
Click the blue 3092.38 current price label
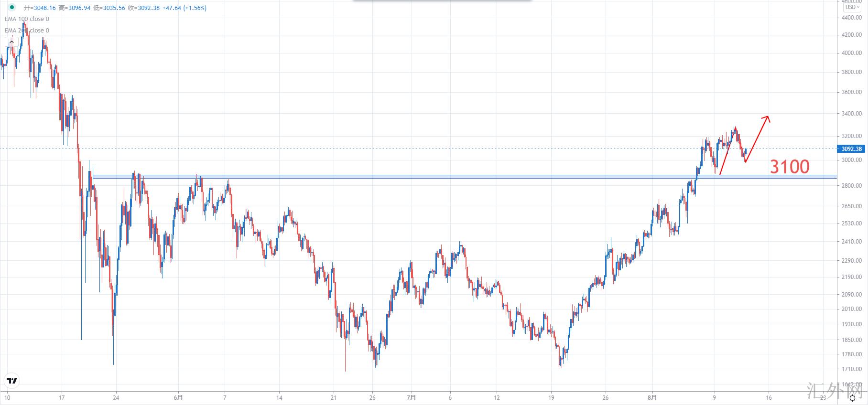click(x=851, y=149)
